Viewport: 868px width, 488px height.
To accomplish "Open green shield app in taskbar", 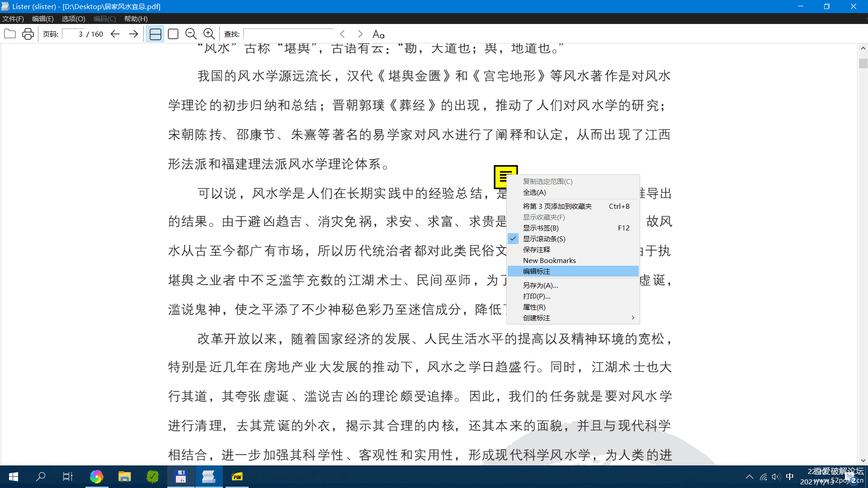I will 153,476.
